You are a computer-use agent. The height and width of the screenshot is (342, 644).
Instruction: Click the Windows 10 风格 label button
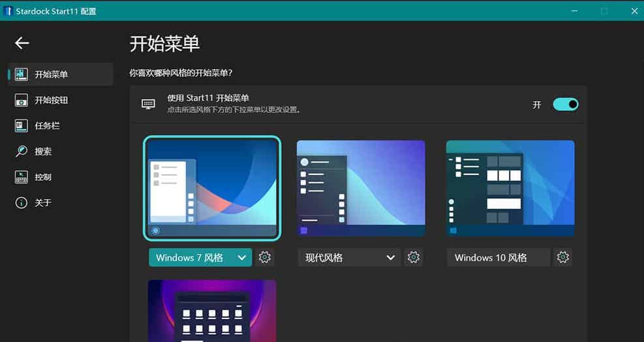point(498,257)
